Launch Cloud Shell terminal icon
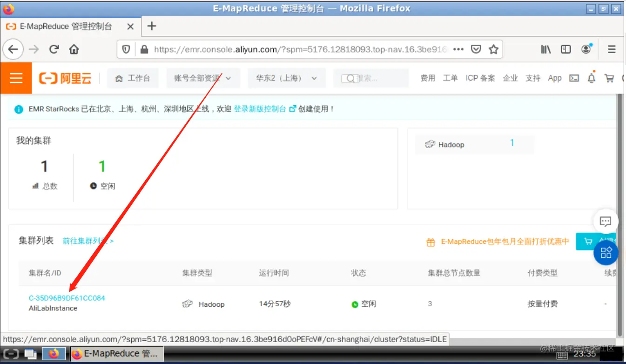 (574, 78)
